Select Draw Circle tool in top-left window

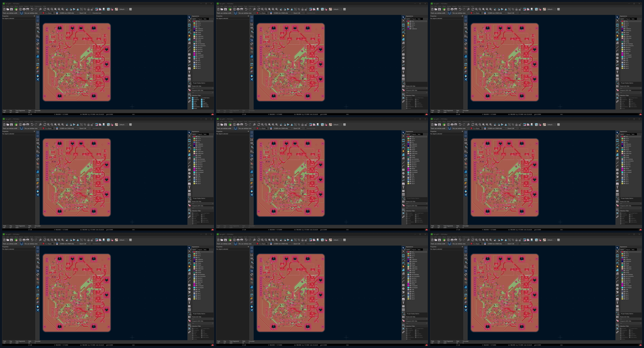190,58
